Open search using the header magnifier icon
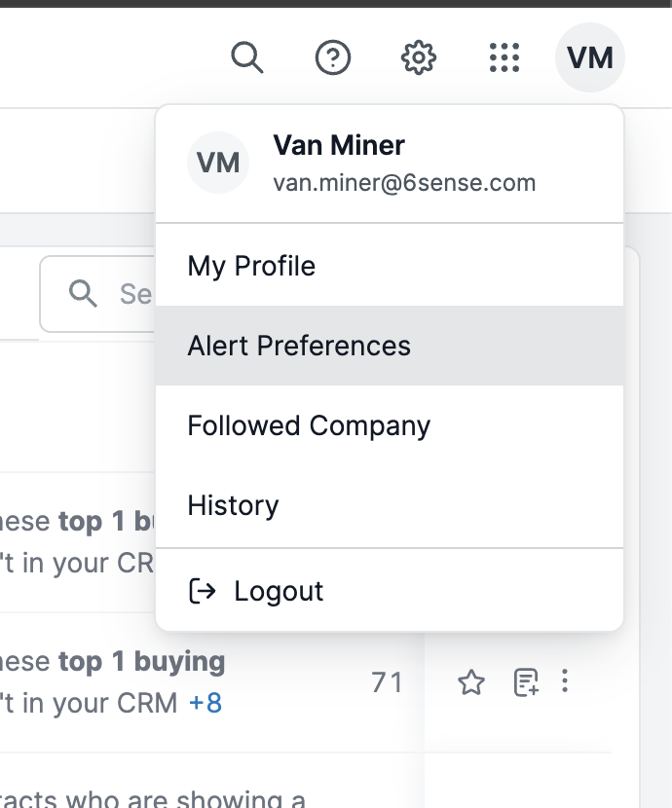The width and height of the screenshot is (672, 808). point(247,57)
